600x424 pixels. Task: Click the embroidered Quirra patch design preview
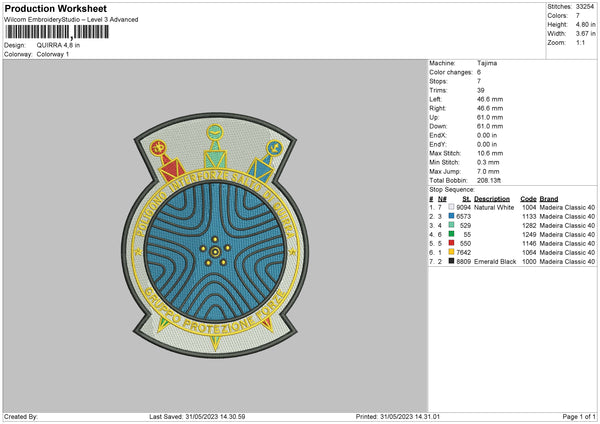tap(215, 235)
